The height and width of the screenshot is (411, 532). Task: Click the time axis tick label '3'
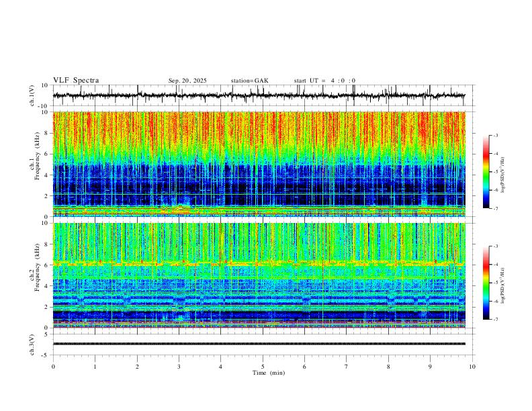coord(179,367)
